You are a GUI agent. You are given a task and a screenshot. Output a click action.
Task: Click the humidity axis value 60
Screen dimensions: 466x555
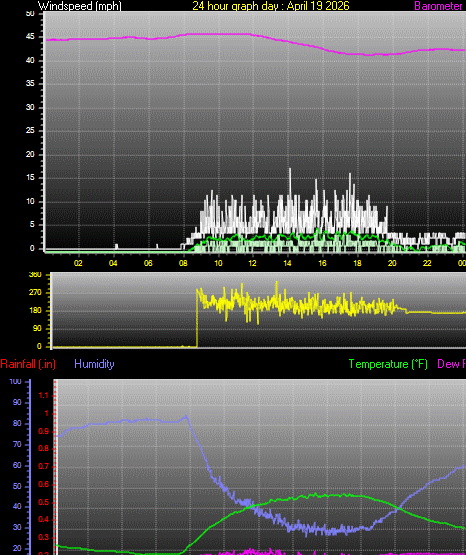17,465
